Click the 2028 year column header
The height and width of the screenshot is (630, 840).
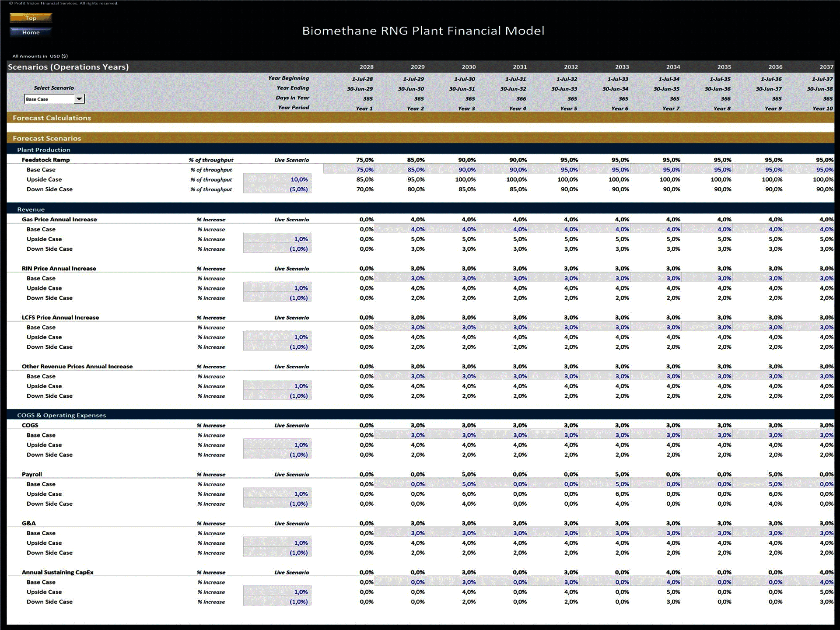[367, 67]
